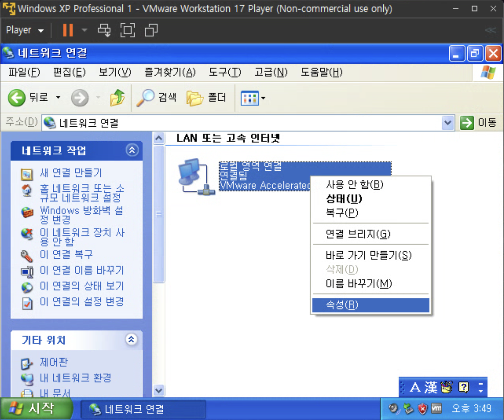The height and width of the screenshot is (420, 504).
Task: Choose 바로 가기 만들기(S) in context menu
Action: coord(370,255)
